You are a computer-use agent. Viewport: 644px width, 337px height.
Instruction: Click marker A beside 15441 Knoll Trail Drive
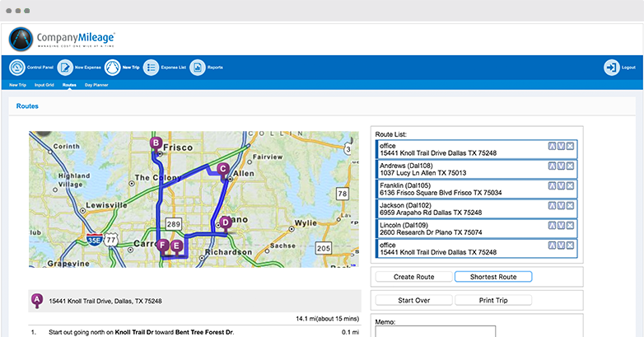(x=37, y=301)
